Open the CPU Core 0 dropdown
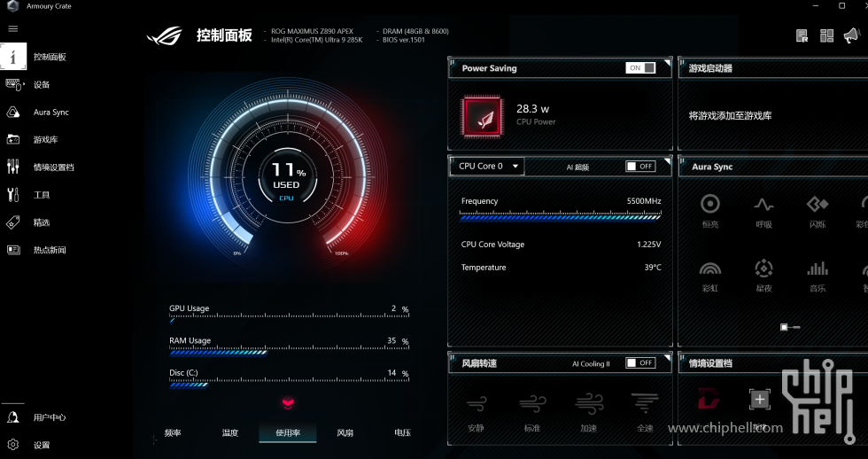 [x=488, y=166]
